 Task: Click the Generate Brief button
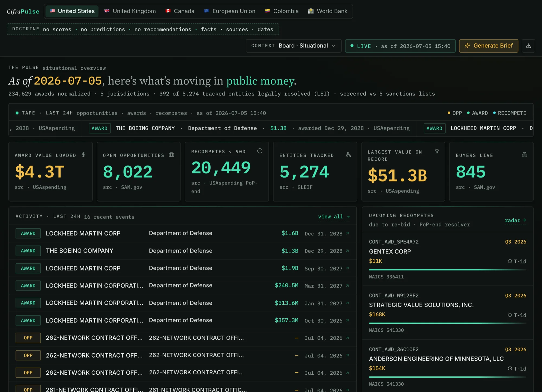(489, 46)
